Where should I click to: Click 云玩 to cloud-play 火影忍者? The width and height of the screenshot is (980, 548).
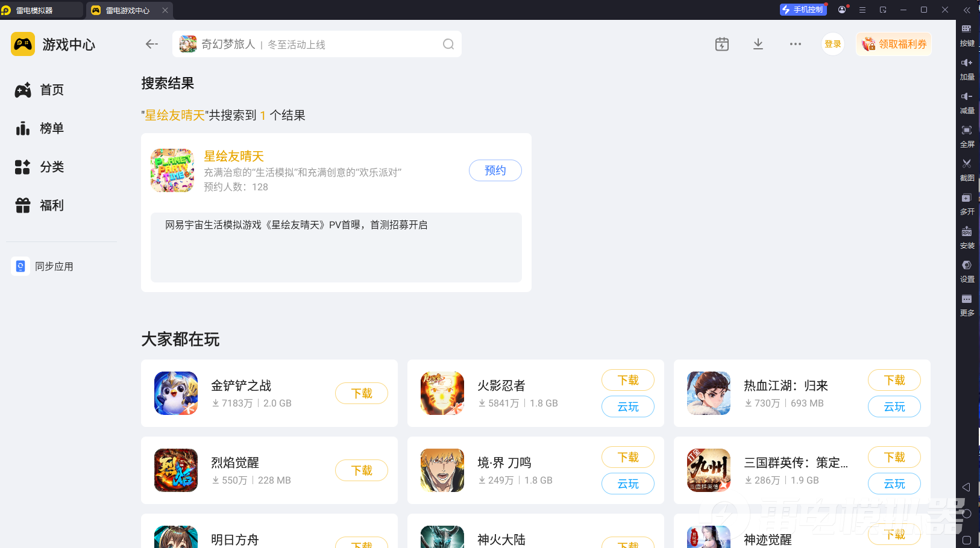[627, 406]
